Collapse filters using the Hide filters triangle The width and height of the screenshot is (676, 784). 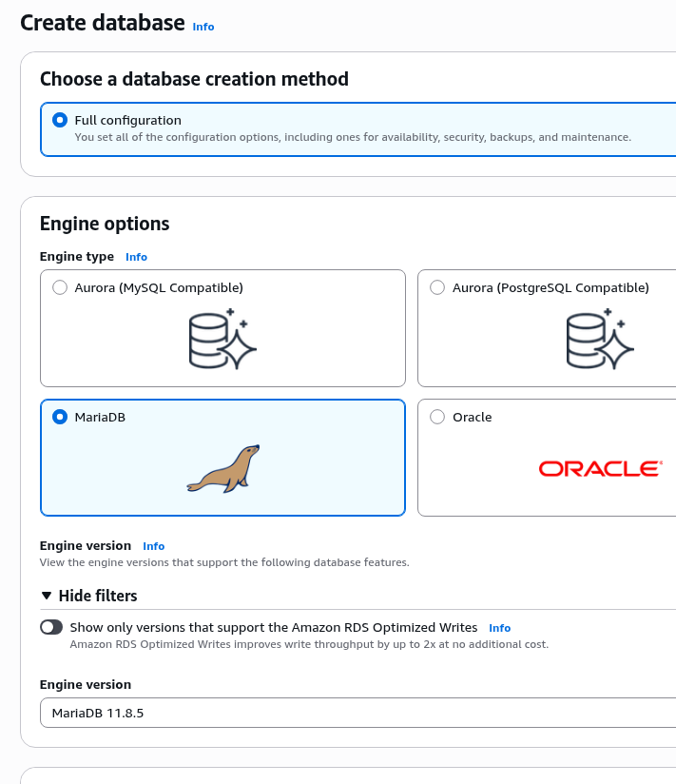[47, 596]
